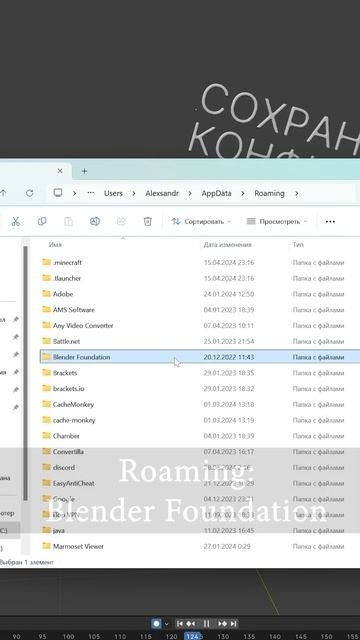Click the Delete trash can icon
Image resolution: width=360 pixels, height=640 pixels.
147,221
